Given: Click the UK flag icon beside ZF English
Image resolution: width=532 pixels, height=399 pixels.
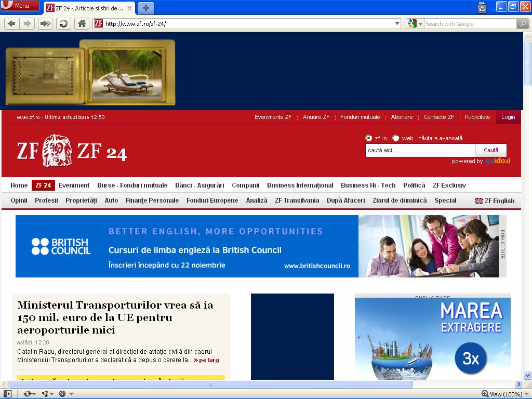Looking at the screenshot, I should 478,201.
